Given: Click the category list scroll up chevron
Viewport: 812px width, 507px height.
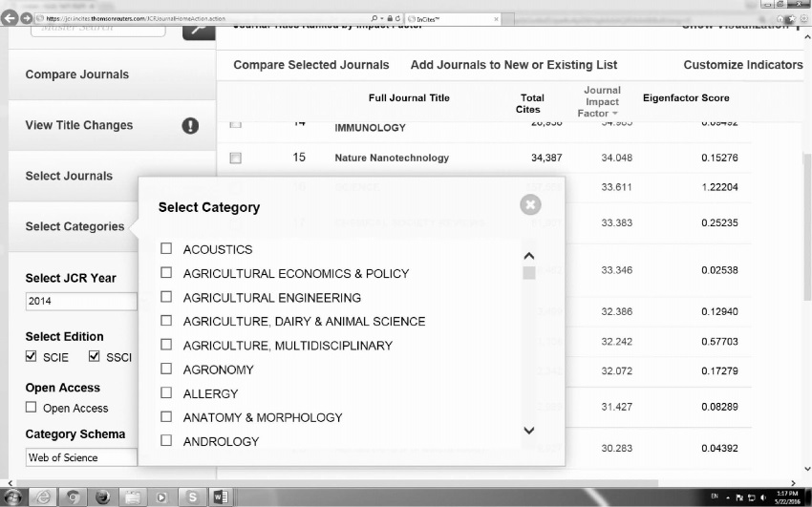Looking at the screenshot, I should click(x=528, y=256).
